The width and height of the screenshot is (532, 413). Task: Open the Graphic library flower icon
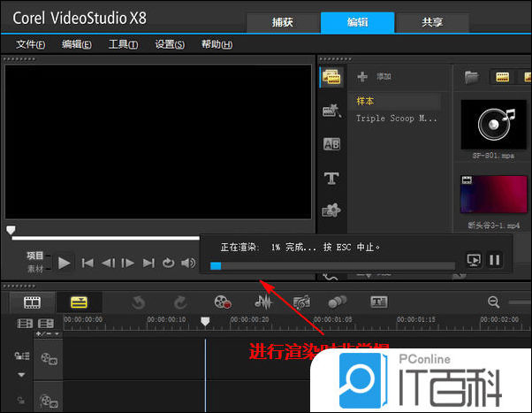coord(331,210)
